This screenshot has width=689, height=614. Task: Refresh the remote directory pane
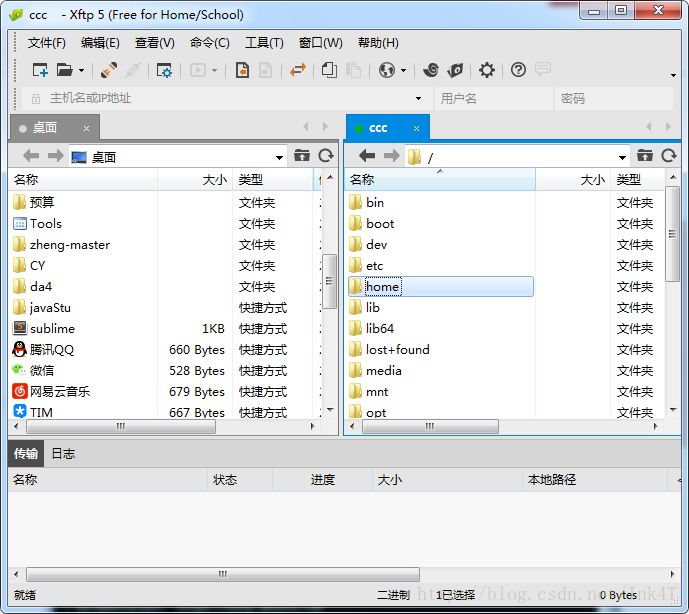pyautogui.click(x=669, y=156)
